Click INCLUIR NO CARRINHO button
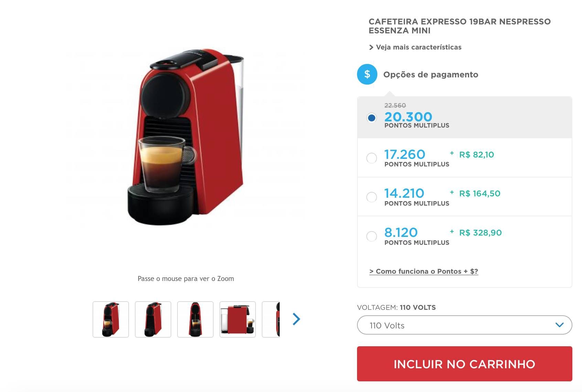 click(x=464, y=364)
